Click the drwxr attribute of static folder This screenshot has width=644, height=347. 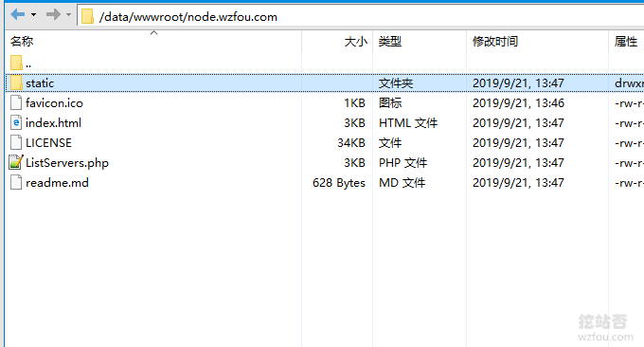coord(629,83)
